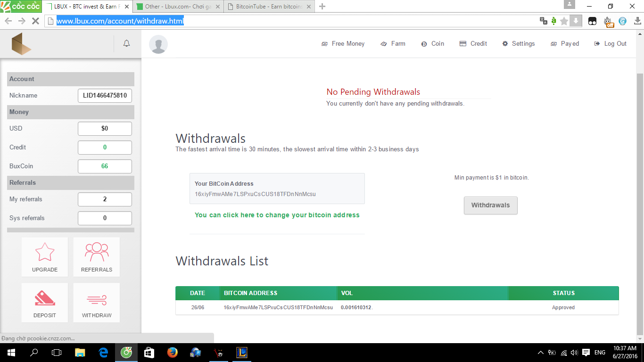Click the USD balance field showing $0

105,129
